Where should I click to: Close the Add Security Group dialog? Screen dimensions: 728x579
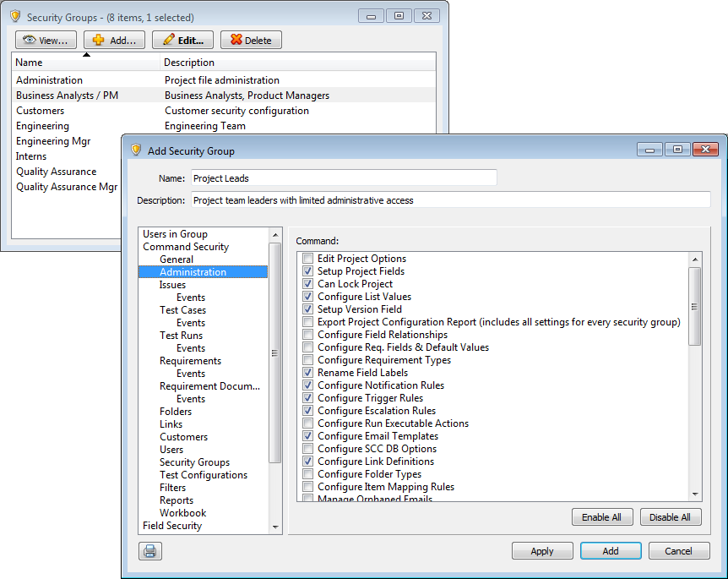(704, 150)
